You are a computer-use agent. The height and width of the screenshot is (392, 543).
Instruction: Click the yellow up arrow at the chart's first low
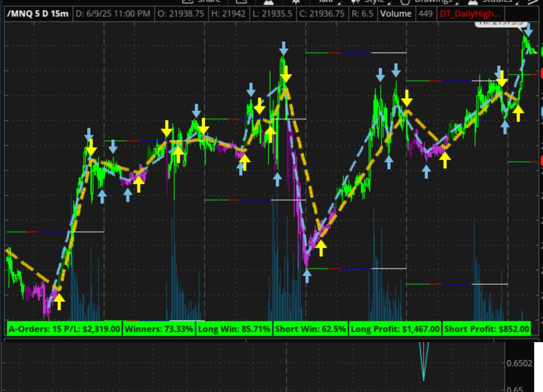pos(59,302)
